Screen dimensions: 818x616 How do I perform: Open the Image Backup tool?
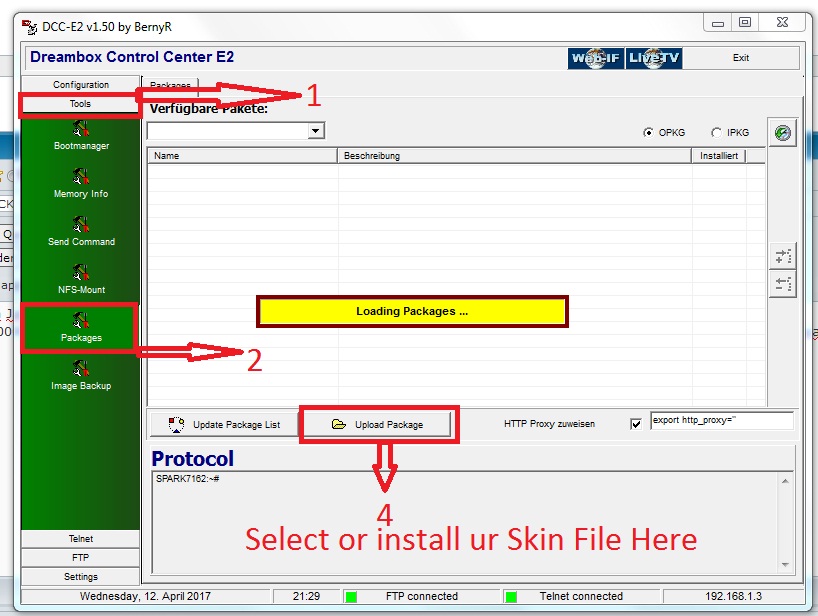tap(81, 376)
